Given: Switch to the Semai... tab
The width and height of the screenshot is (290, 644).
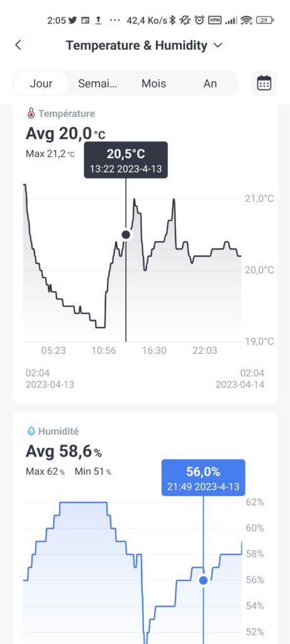Looking at the screenshot, I should click(x=98, y=84).
